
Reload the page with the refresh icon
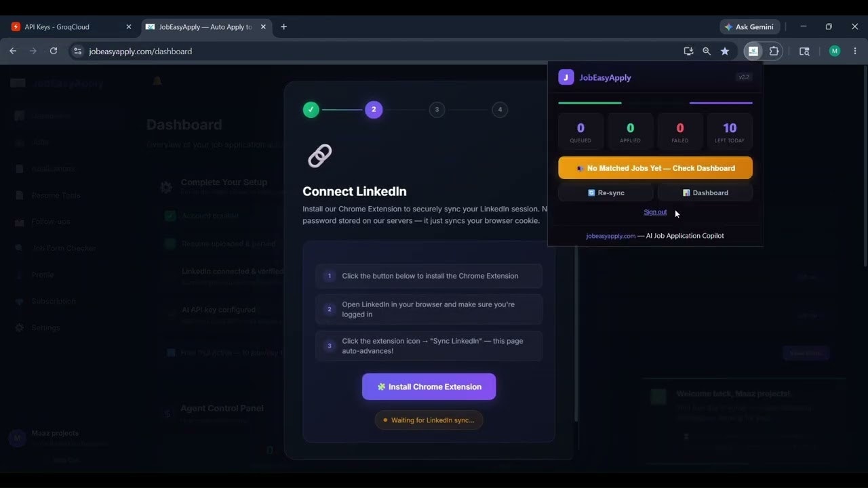pyautogui.click(x=54, y=51)
